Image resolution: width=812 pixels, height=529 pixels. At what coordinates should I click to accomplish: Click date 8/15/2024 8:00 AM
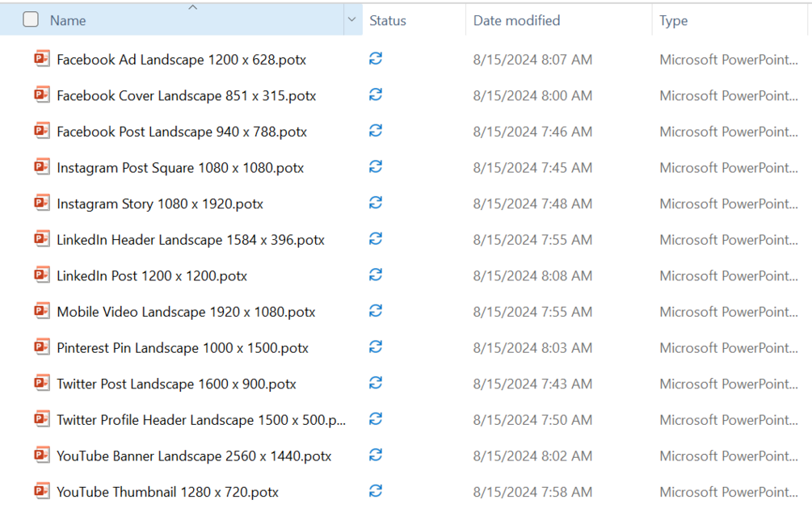point(532,96)
